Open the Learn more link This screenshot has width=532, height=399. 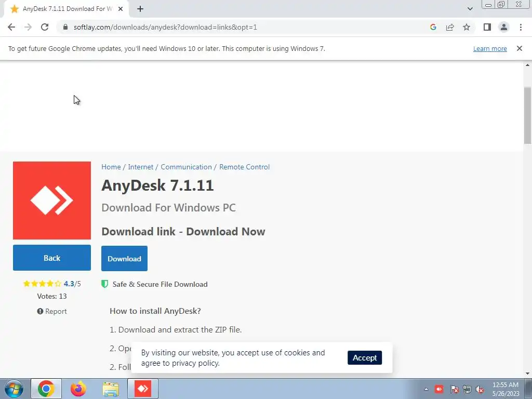coord(490,48)
